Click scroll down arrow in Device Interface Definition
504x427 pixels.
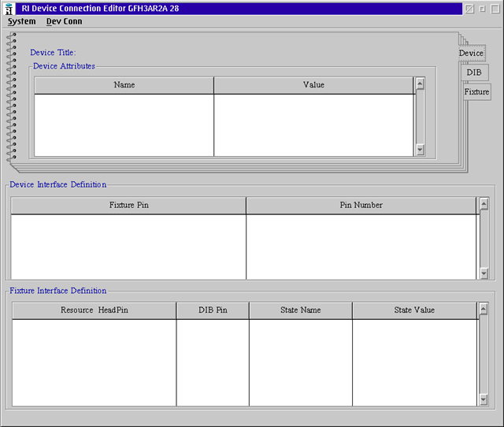(x=484, y=273)
